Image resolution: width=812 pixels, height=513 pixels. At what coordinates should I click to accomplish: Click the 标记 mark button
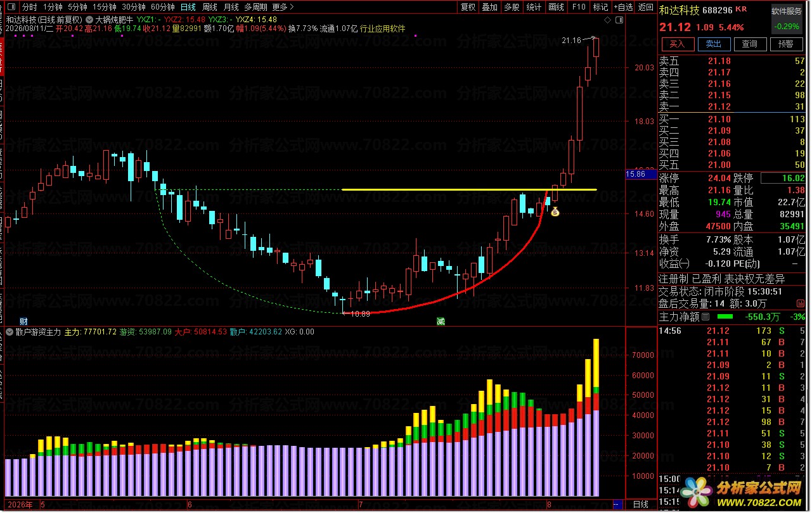tap(600, 7)
